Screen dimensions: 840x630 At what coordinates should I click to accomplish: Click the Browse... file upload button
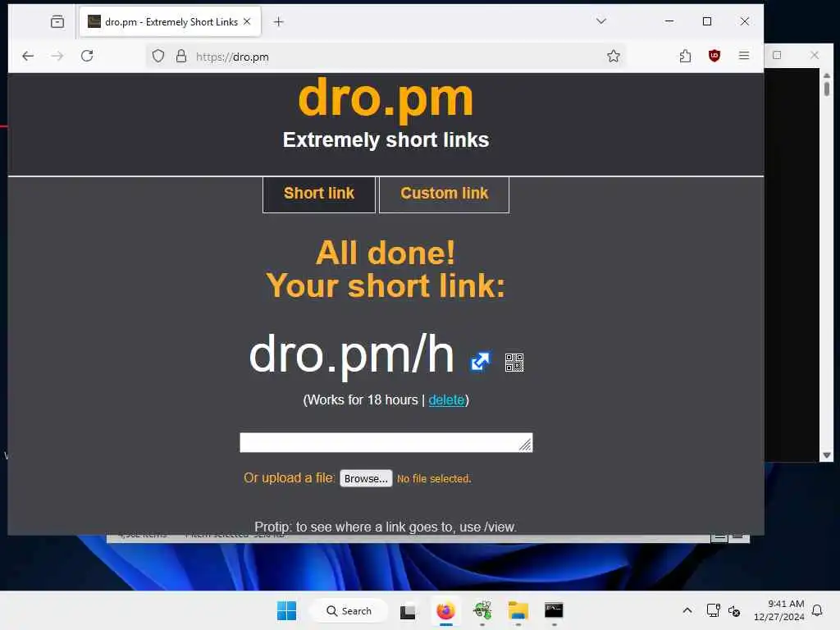coord(366,478)
